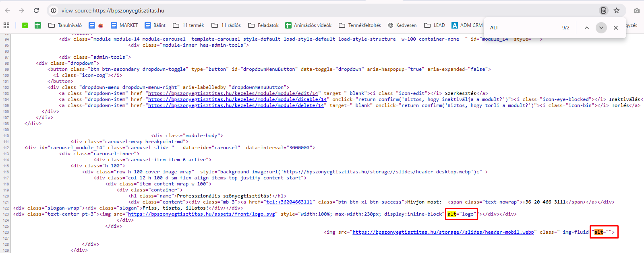Close the find bar
644x253 pixels.
(616, 28)
